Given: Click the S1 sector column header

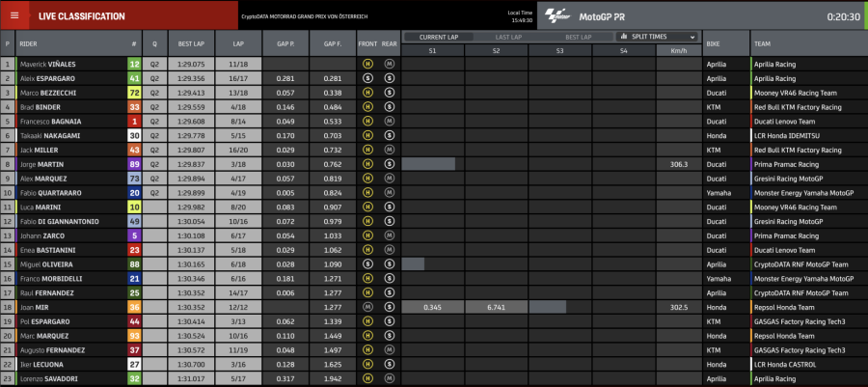Looking at the screenshot, I should pos(432,50).
